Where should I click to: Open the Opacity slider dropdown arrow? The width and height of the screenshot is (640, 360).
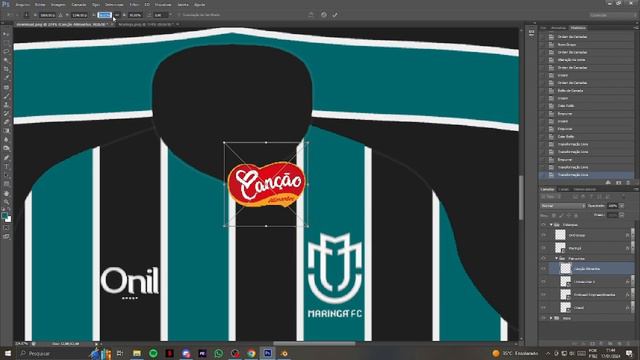(x=622, y=206)
